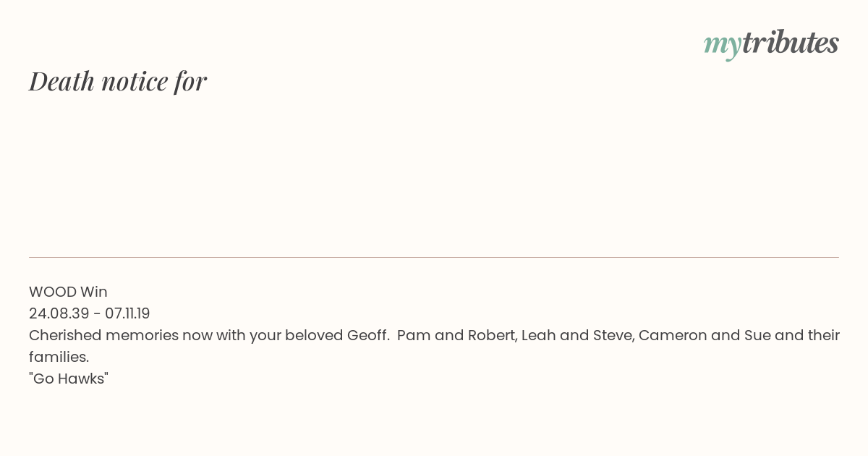Click the name "Geoff" in the notice

click(366, 335)
